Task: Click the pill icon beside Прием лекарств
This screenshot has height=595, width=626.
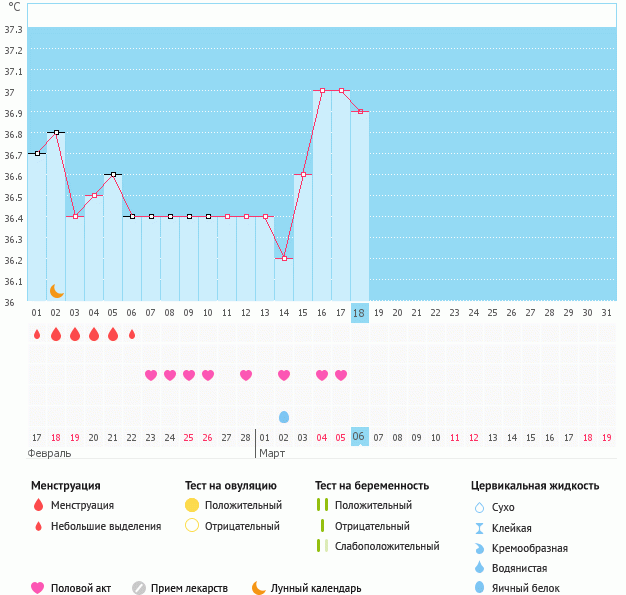Action: point(139,588)
